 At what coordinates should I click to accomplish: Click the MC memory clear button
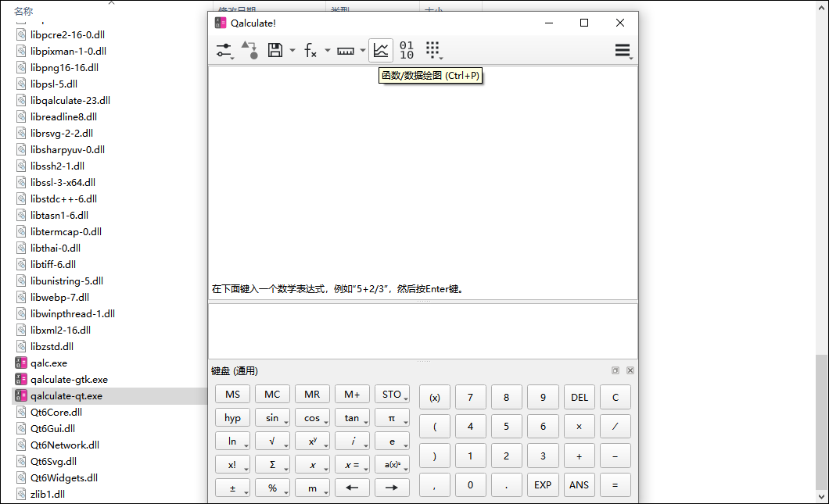272,395
